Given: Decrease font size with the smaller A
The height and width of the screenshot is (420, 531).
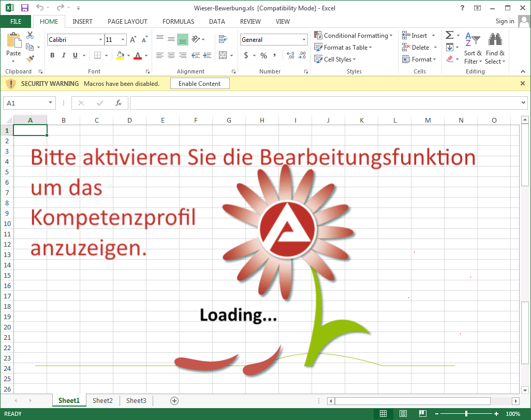Looking at the screenshot, I should [144, 40].
